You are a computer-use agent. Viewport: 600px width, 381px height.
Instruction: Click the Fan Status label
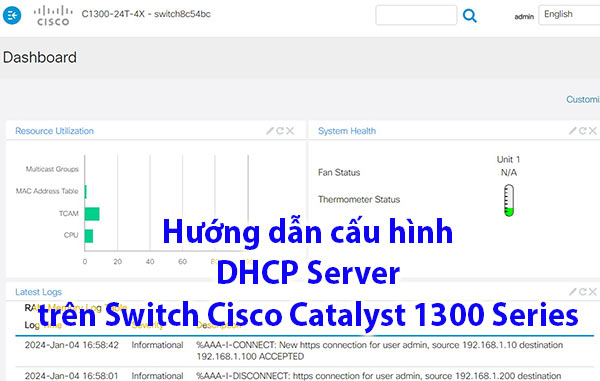coord(339,173)
